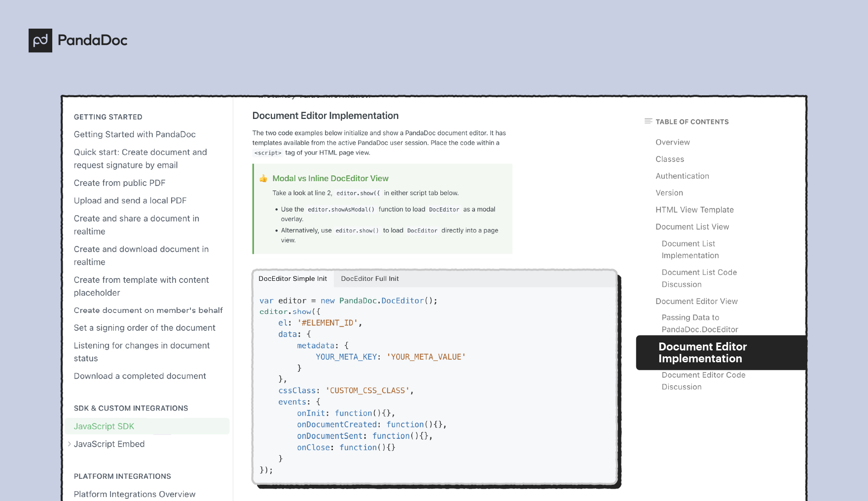868x501 pixels.
Task: Go to Create from public PDF
Action: (x=120, y=183)
